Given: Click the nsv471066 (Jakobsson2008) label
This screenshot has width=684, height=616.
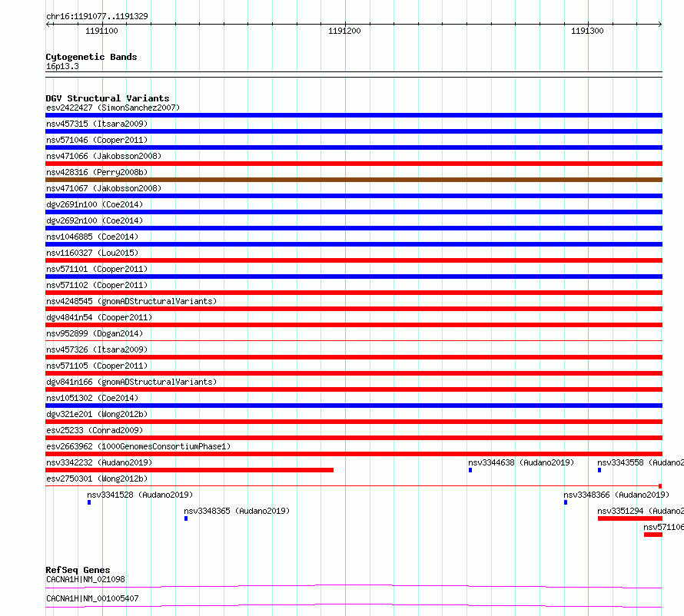Looking at the screenshot, I should (x=104, y=156).
